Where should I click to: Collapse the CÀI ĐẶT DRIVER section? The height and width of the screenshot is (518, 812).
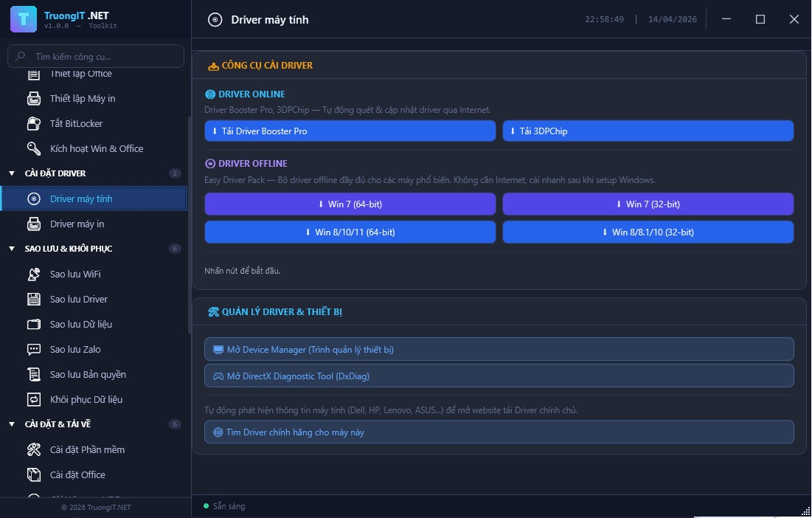pos(12,173)
